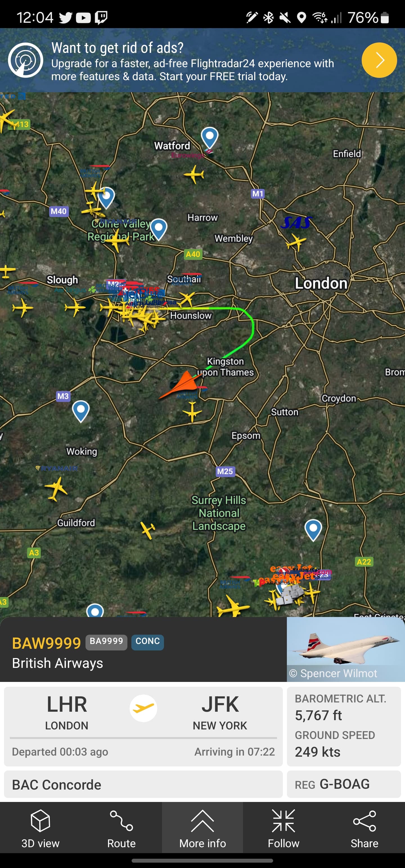
Task: Tap the flight progress bar plane icon
Action: 143,708
